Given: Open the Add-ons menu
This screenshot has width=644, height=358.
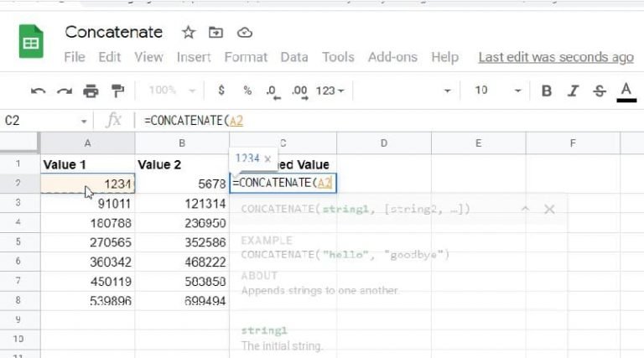Looking at the screenshot, I should pos(392,57).
